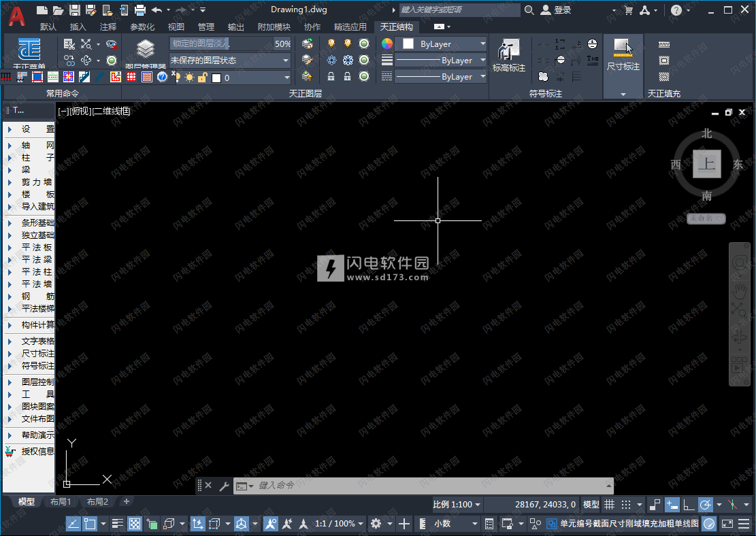Click the 未命名 UCS label under ViewCube
Screen dimensions: 756x536
(x=706, y=218)
